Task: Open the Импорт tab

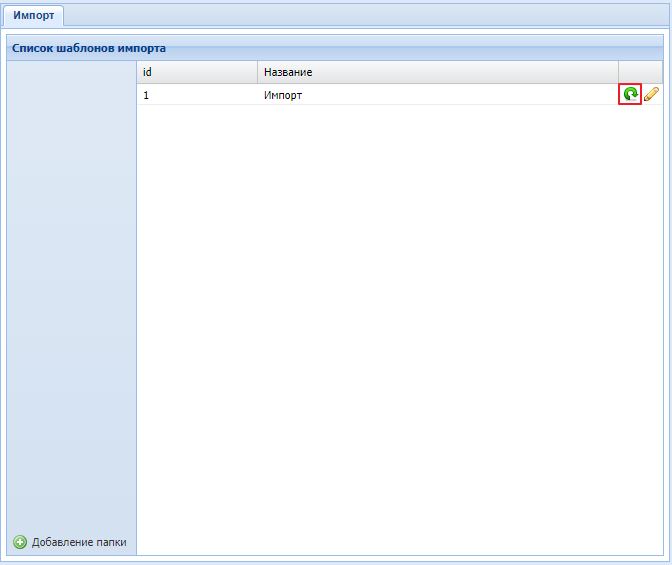Action: point(33,15)
